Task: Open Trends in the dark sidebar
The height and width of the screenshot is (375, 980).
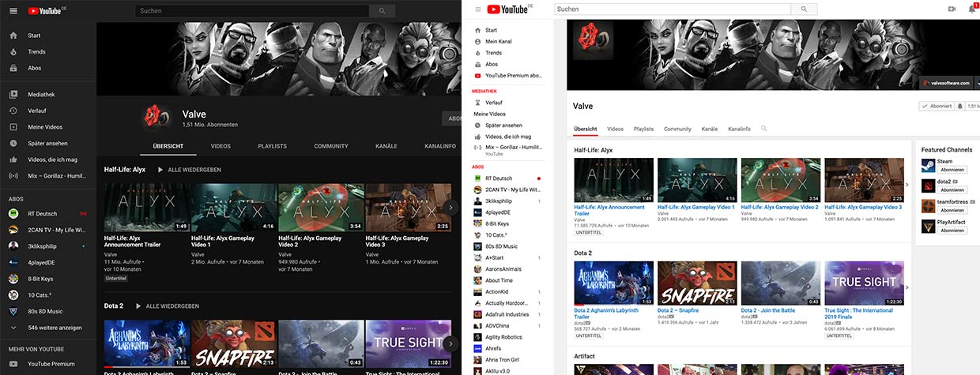Action: point(48,51)
